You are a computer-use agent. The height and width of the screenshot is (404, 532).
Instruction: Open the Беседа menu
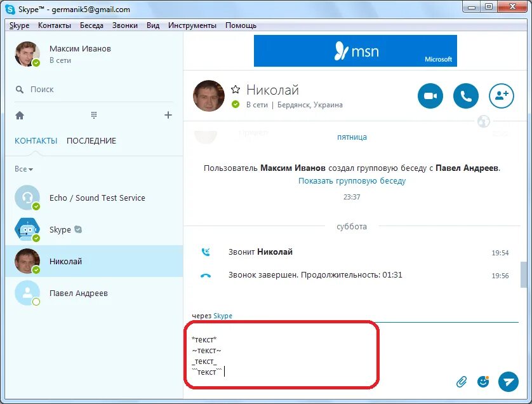[x=91, y=25]
